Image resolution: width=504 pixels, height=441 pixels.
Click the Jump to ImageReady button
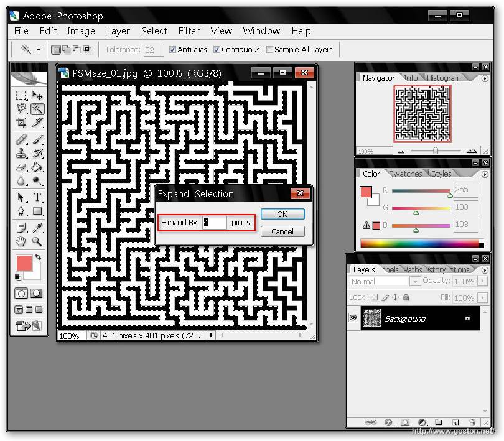click(29, 325)
